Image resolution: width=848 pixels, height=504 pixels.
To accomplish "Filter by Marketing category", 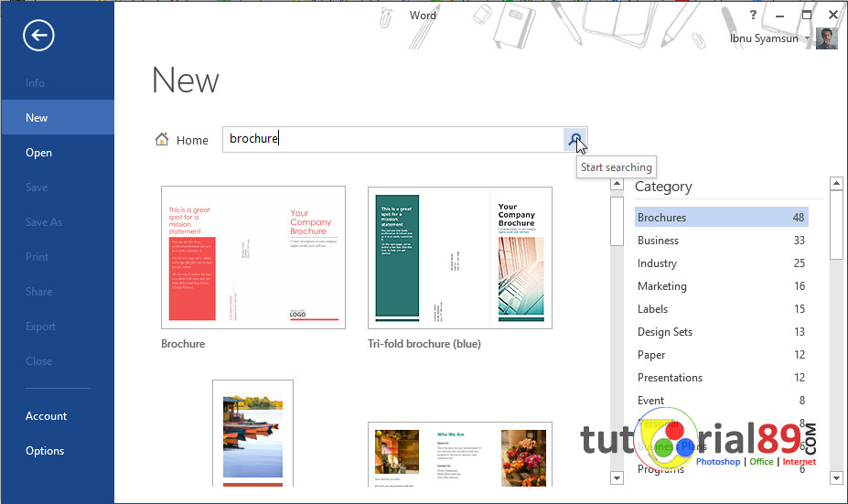I will click(x=722, y=286).
